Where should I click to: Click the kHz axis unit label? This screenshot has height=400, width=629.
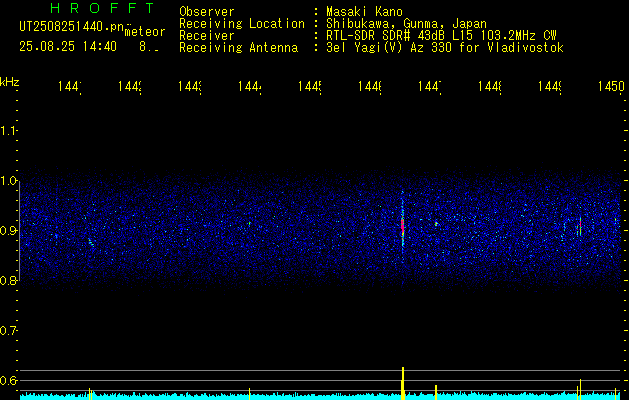10,82
